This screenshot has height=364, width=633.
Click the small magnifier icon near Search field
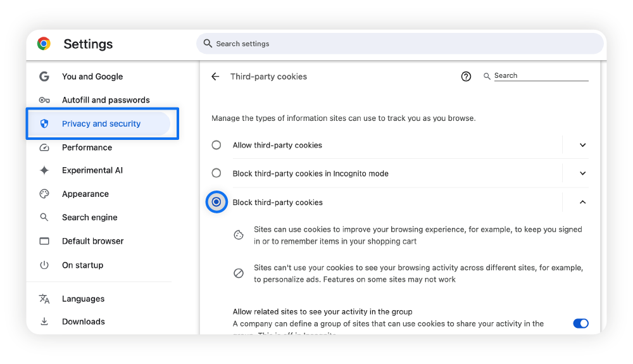click(x=487, y=76)
